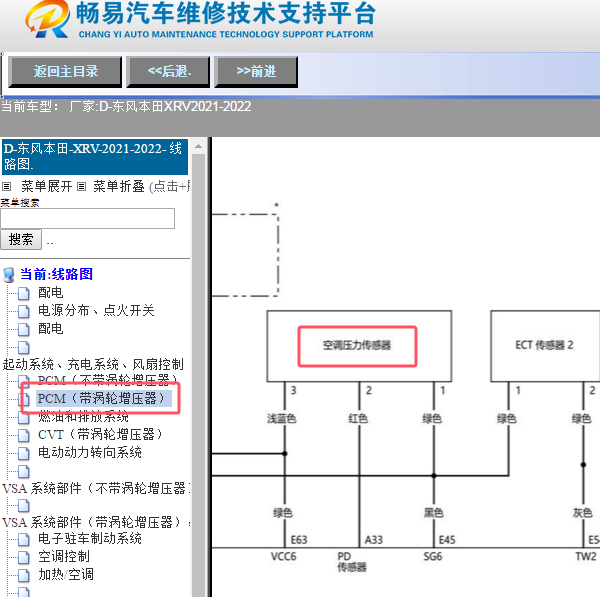Click the sidebar scrollbar up arrow

(198, 146)
